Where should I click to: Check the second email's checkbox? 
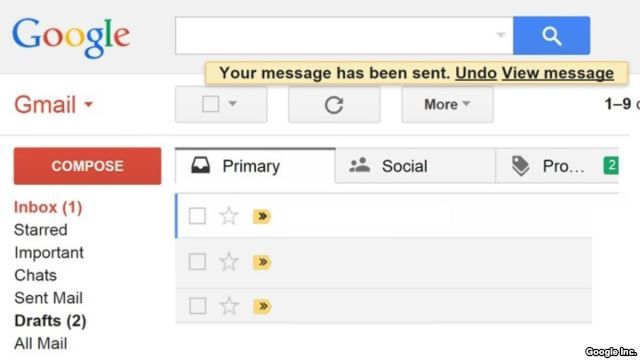click(197, 262)
